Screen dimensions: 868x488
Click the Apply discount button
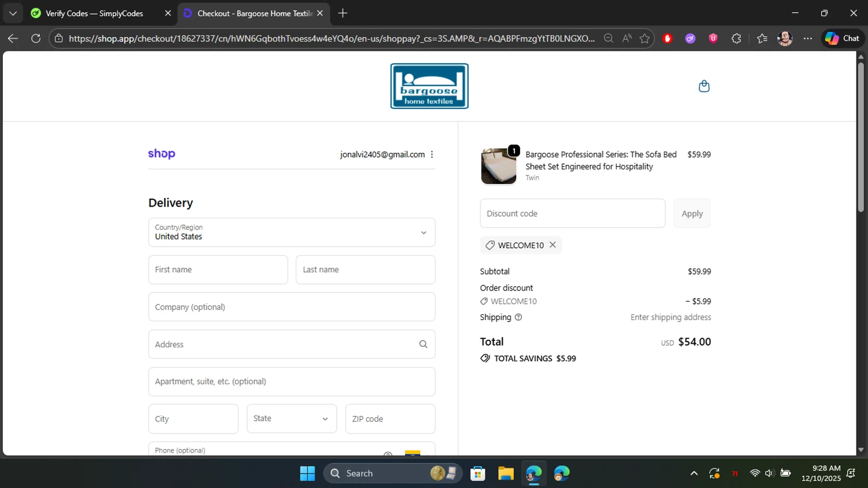tap(692, 214)
